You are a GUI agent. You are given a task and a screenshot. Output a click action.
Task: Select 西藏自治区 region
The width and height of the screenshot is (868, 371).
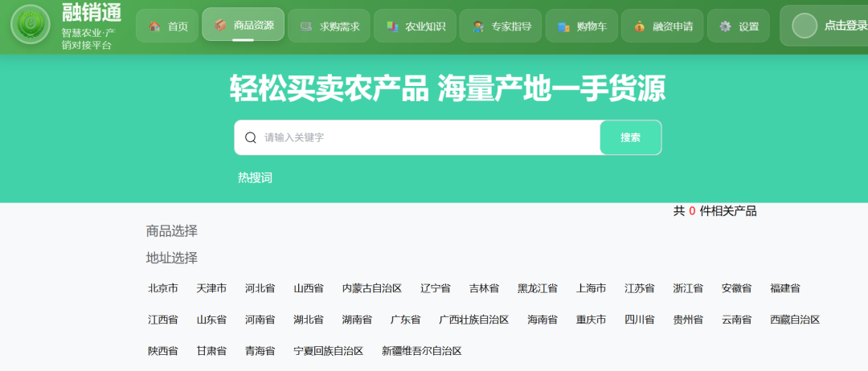(795, 320)
